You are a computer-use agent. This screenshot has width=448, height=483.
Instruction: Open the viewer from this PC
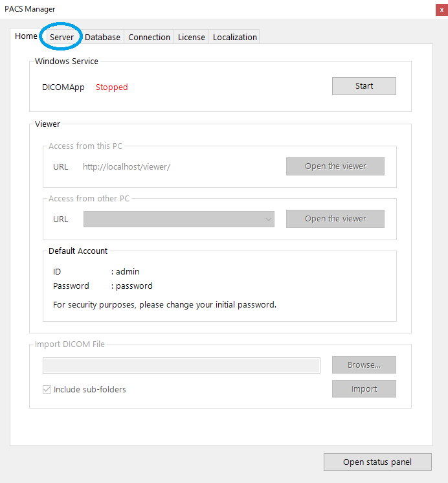click(x=335, y=166)
